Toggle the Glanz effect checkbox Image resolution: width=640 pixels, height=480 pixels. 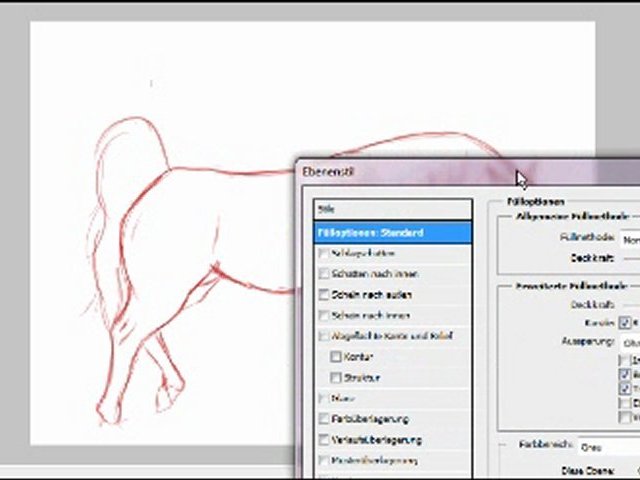(x=323, y=399)
